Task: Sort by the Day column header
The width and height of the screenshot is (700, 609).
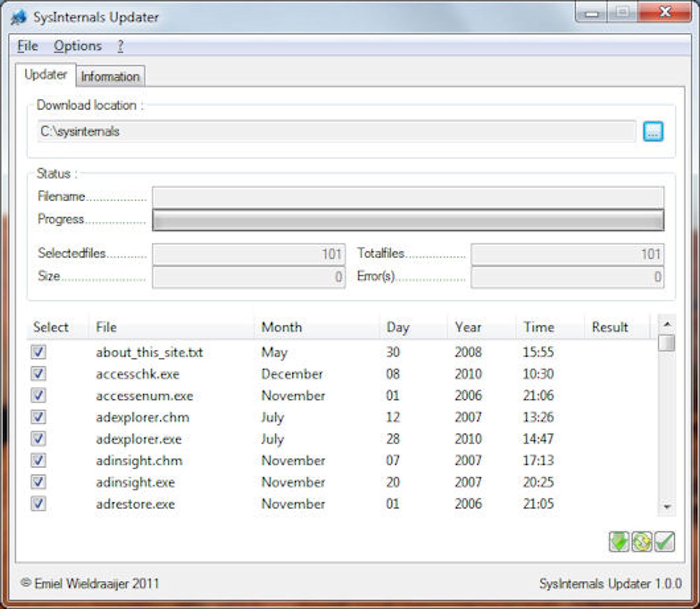Action: point(414,327)
